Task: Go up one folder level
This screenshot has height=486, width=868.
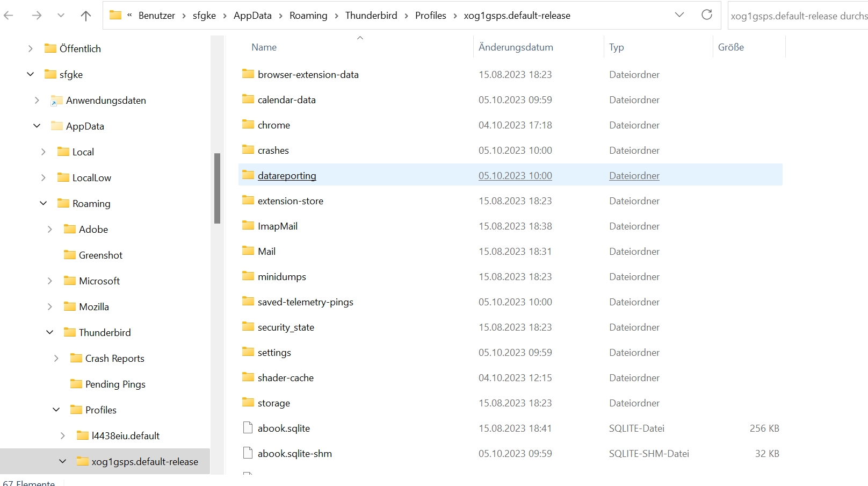Action: click(x=86, y=16)
